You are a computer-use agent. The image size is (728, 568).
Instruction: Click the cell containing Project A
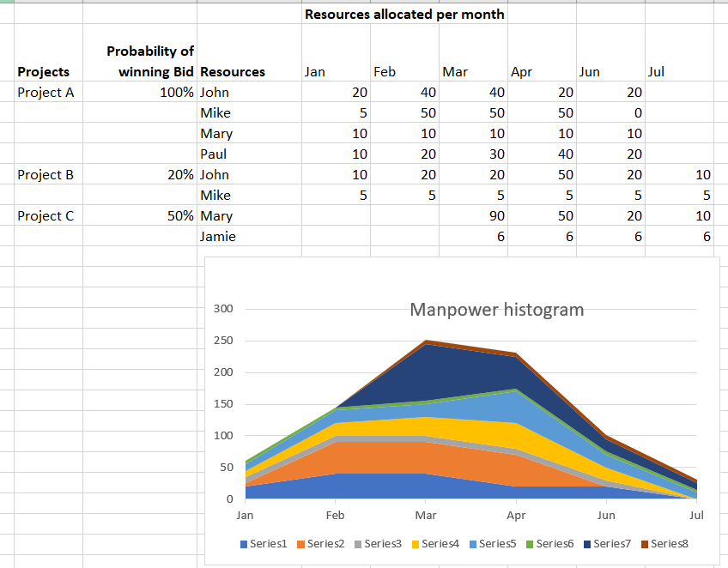[45, 92]
